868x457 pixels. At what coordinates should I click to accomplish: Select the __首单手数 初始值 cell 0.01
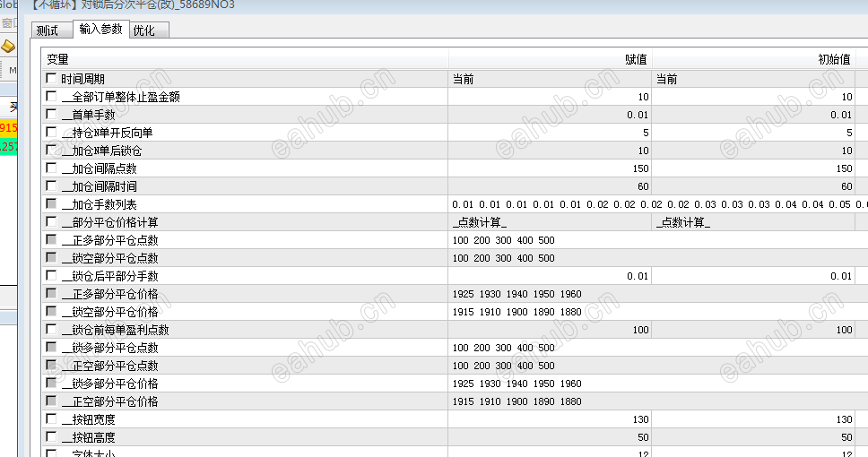click(753, 115)
